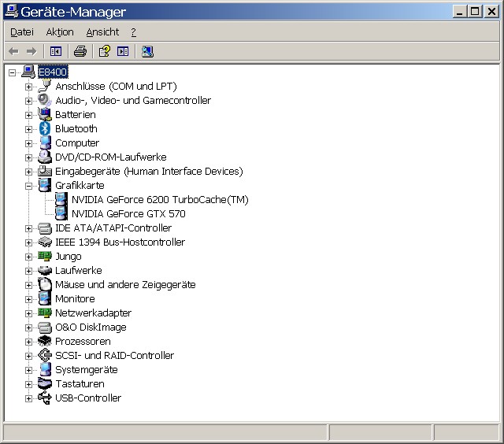Click the Jungo category icon
Viewport: 504px width, 444px height.
point(45,256)
